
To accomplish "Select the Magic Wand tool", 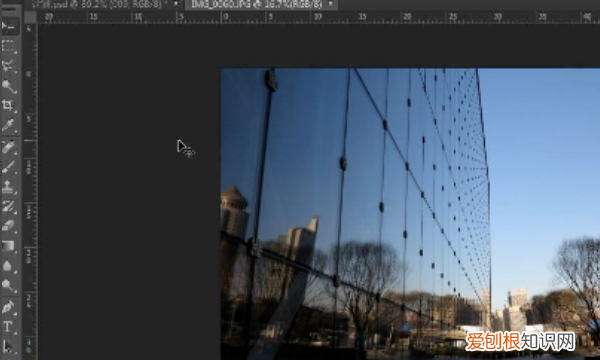I will pos(8,86).
